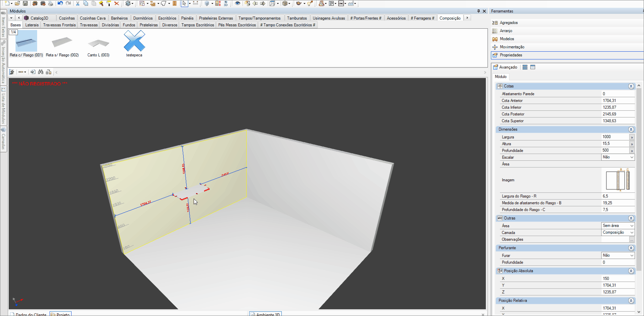644x316 pixels.
Task: Click the eye visibility icon in toolbar
Action: coord(237,3)
